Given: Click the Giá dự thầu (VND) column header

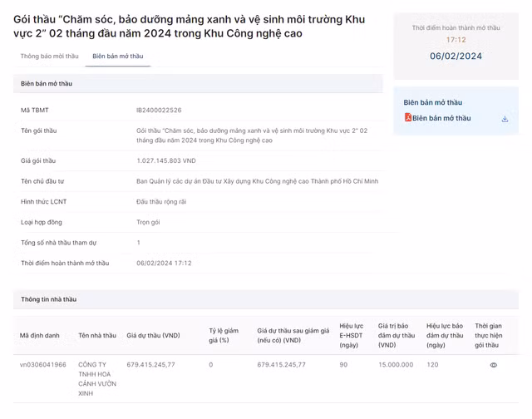Looking at the screenshot, I should point(153,335).
